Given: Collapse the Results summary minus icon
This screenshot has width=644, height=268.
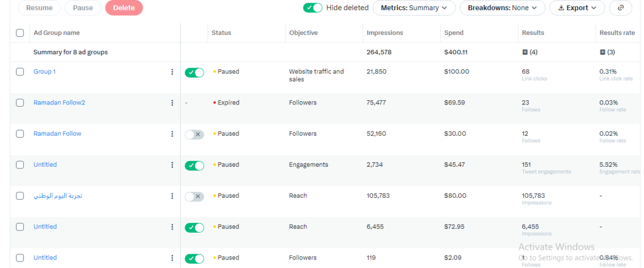Looking at the screenshot, I should pyautogui.click(x=525, y=52).
